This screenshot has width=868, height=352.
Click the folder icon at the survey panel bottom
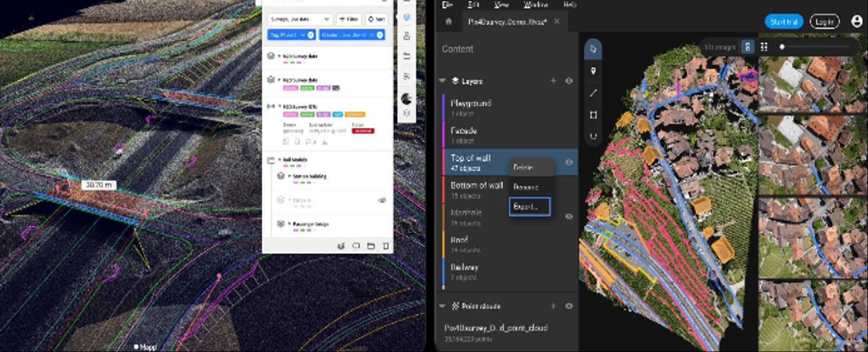[x=371, y=246]
